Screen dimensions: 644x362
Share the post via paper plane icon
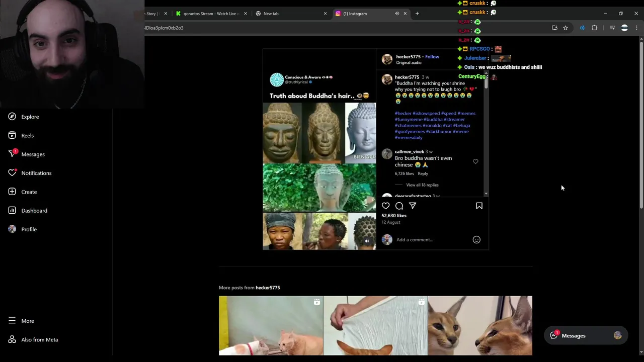(x=413, y=206)
